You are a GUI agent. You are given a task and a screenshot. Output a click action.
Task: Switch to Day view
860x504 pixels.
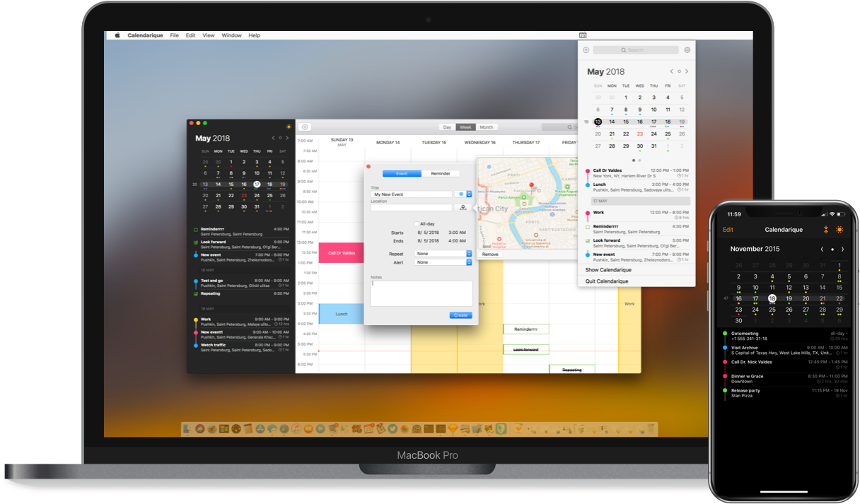(447, 127)
